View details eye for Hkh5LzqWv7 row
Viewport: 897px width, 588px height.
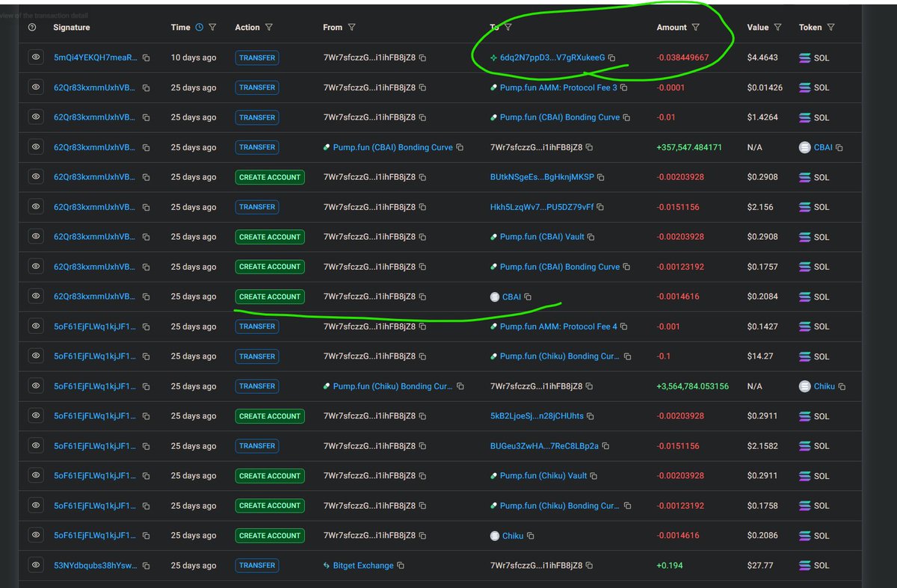[35, 207]
